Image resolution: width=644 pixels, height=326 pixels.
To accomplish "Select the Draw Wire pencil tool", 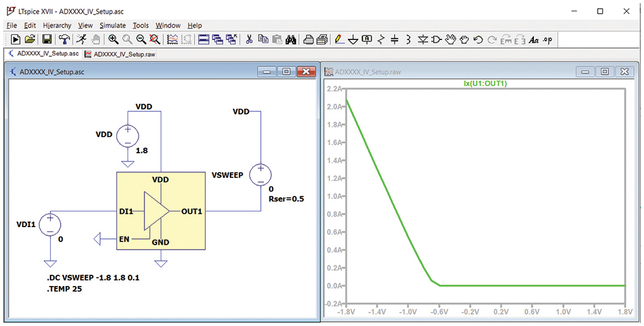I will 340,39.
